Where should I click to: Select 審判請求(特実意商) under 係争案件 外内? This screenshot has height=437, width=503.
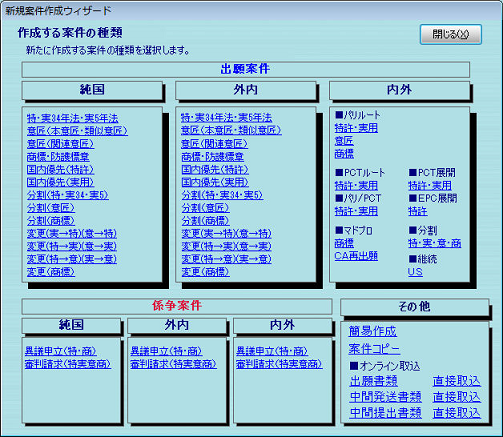click(173, 364)
